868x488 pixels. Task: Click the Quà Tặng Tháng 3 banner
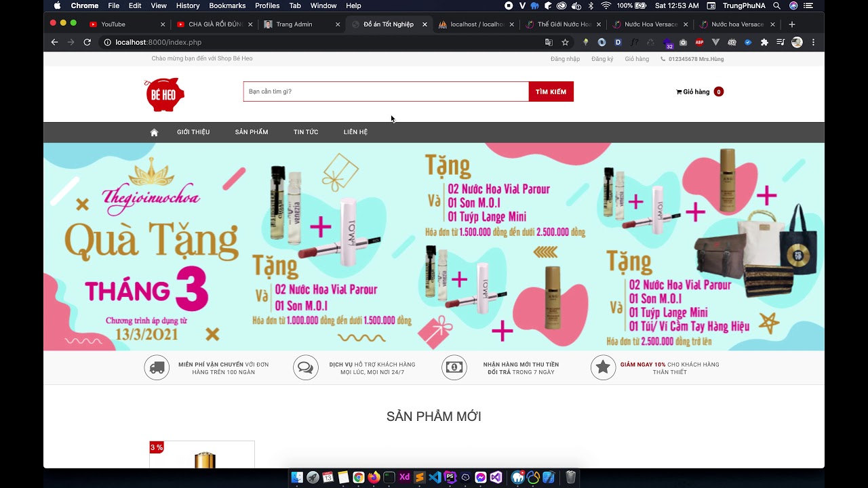click(434, 247)
